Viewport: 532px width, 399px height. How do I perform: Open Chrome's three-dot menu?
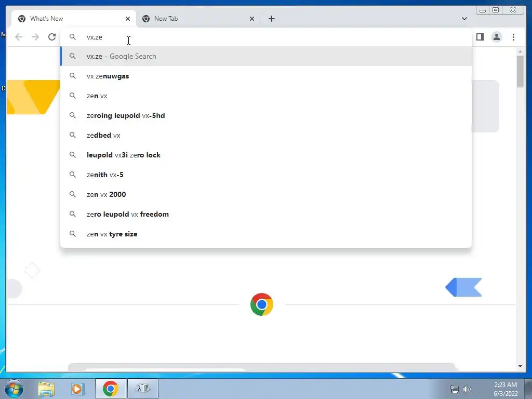(x=514, y=37)
